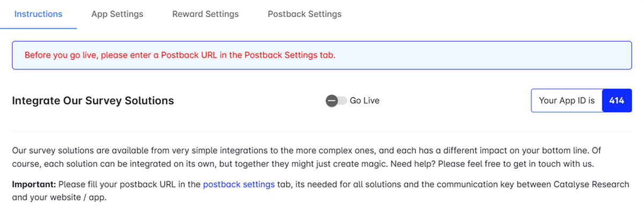Click the Go Live label text
Viewport: 644px width, 218px height.
pos(364,101)
